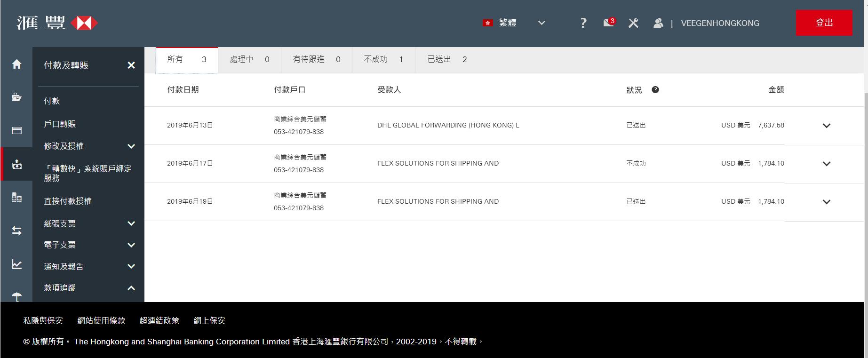The image size is (868, 358).
Task: Switch to the 處理中 tab
Action: pos(249,60)
